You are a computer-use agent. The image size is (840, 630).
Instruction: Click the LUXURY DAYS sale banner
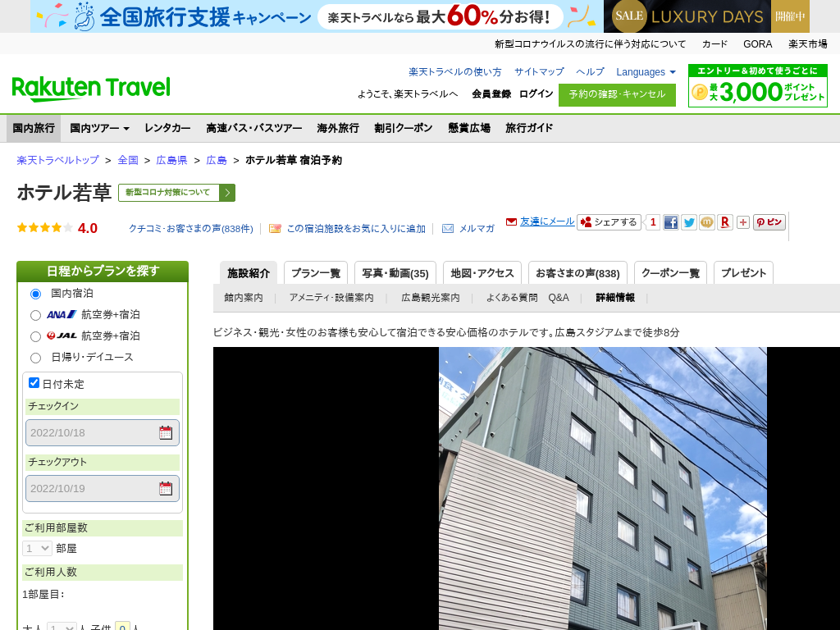pos(706,16)
